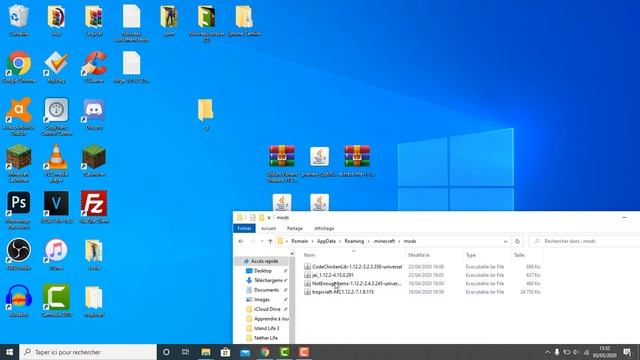Select the orange checkmark desktop shortcut

coord(56,67)
